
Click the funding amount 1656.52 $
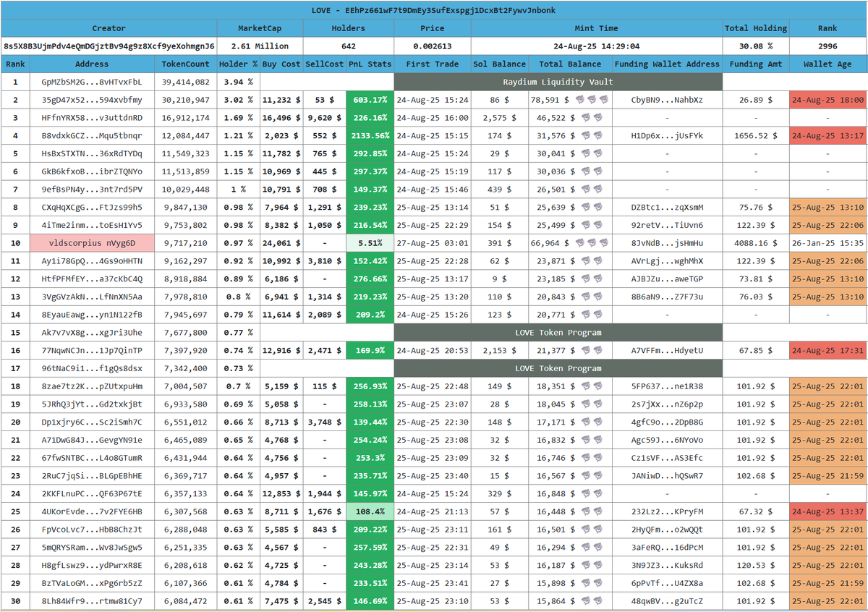[756, 135]
